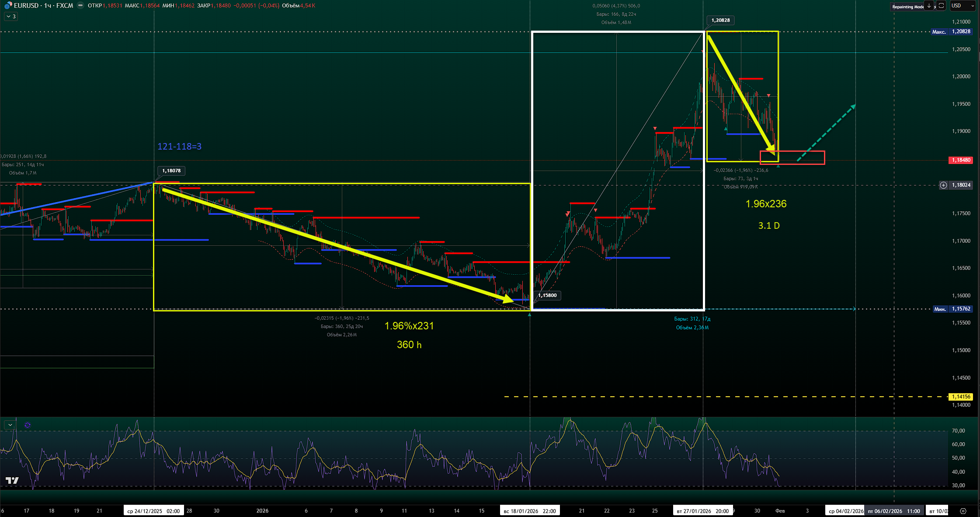
Task: Click the purple circular indicator icon
Action: point(28,425)
